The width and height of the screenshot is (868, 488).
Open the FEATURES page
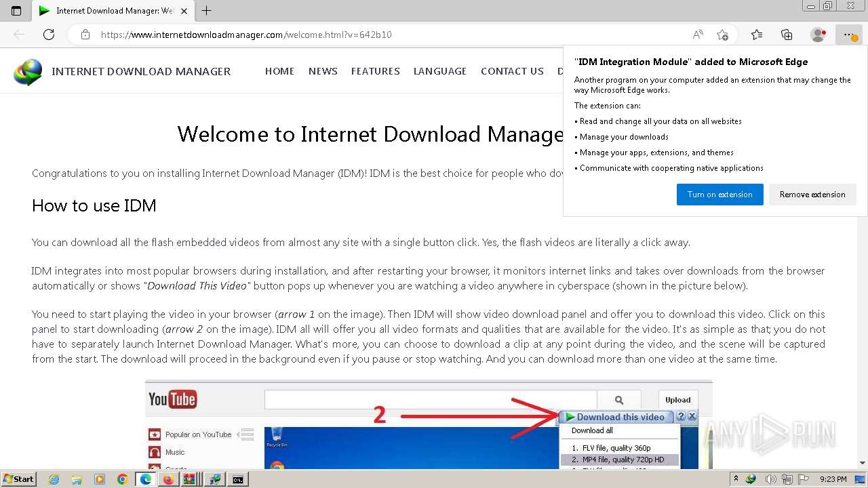(375, 71)
